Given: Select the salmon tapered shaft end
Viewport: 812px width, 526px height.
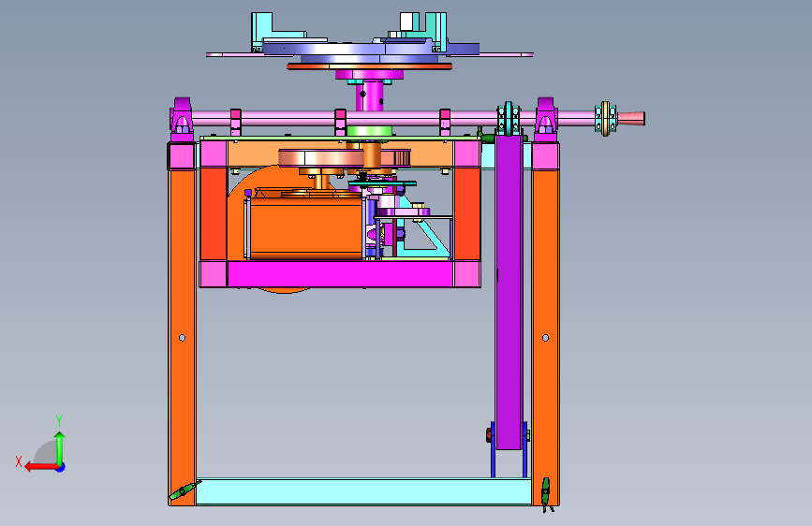Looking at the screenshot, I should 630,118.
